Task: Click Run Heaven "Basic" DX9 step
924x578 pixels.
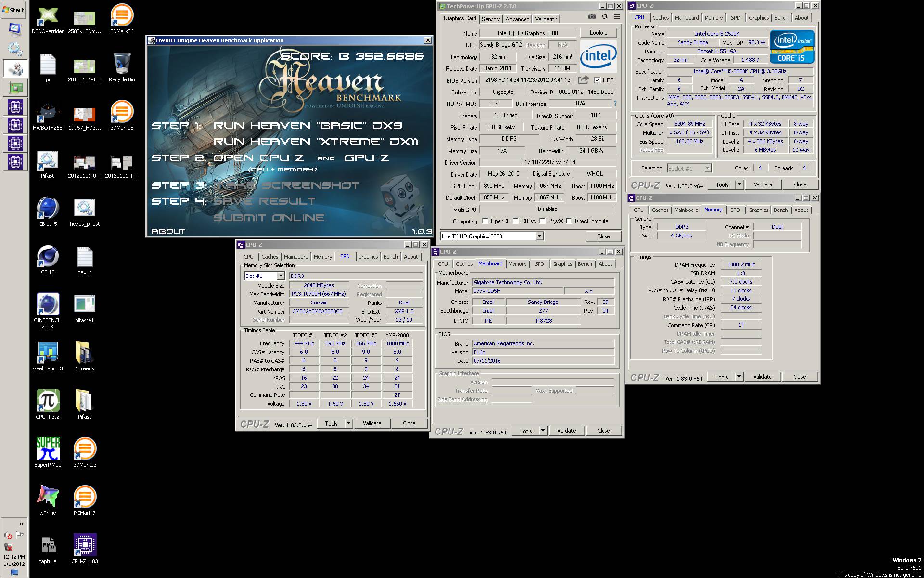Action: pyautogui.click(x=308, y=126)
